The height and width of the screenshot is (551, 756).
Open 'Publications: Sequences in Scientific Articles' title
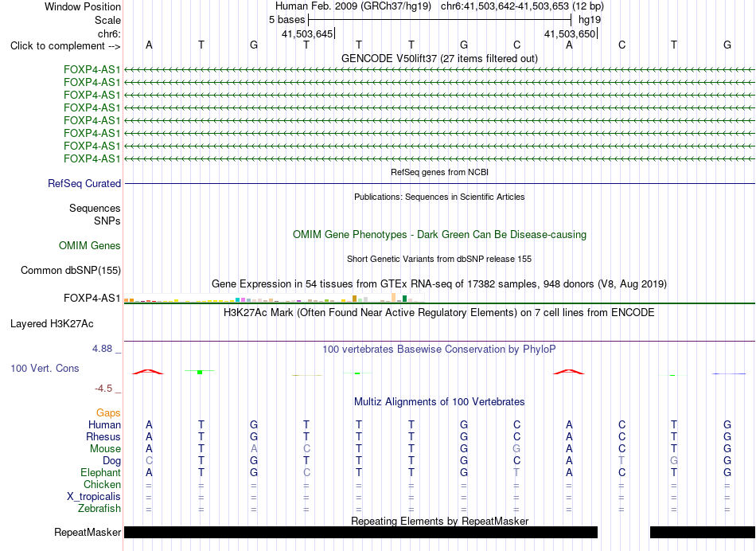click(x=439, y=197)
